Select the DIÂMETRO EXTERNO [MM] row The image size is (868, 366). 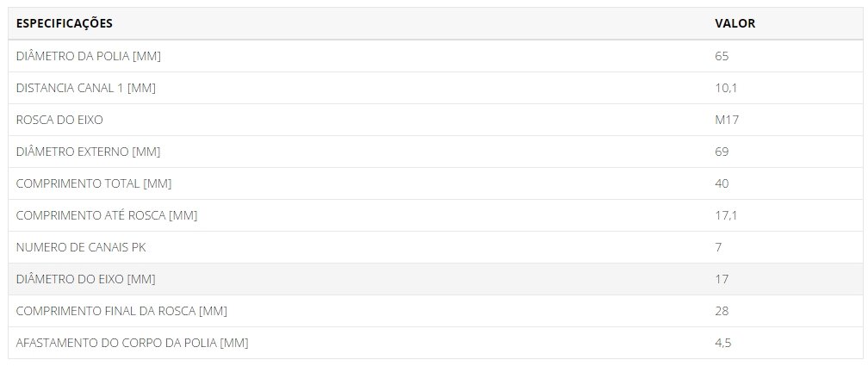tap(434, 152)
